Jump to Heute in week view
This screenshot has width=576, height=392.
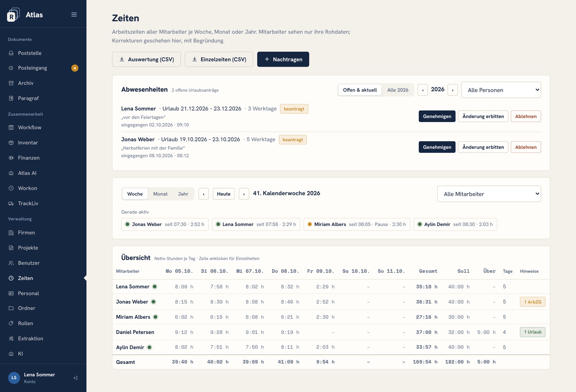(x=224, y=194)
